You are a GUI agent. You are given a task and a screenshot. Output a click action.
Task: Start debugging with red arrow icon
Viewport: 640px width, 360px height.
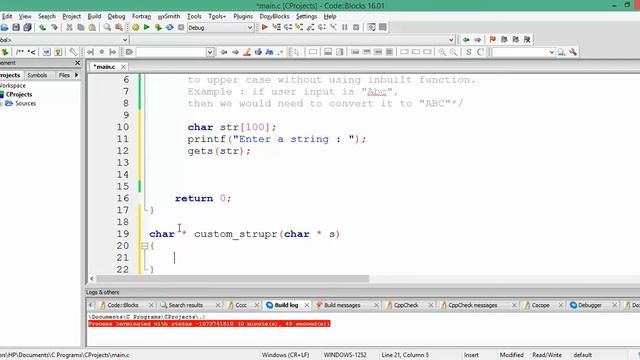(264, 27)
